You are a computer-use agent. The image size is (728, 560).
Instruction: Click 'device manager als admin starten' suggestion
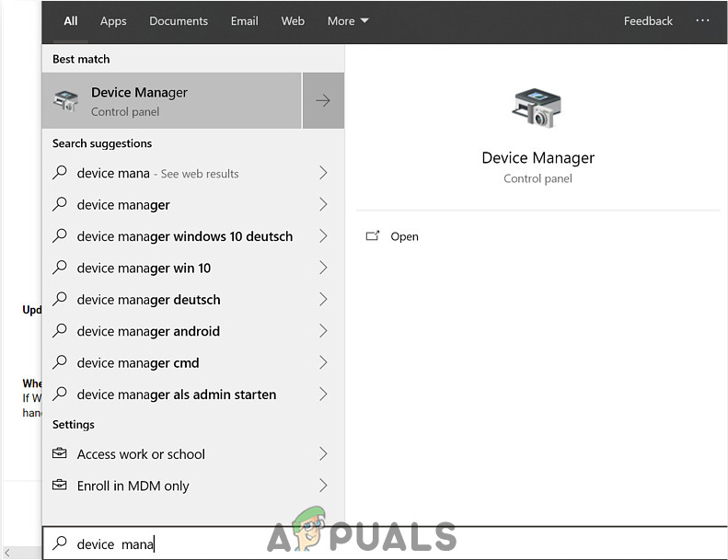(x=193, y=394)
